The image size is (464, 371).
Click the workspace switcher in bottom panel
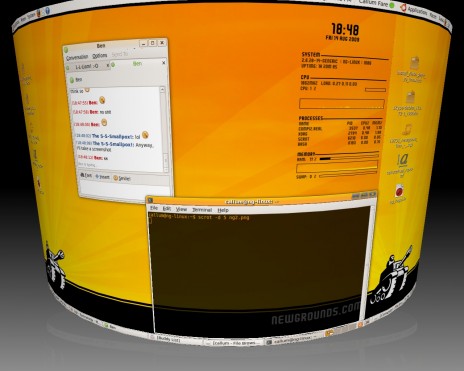[342, 330]
